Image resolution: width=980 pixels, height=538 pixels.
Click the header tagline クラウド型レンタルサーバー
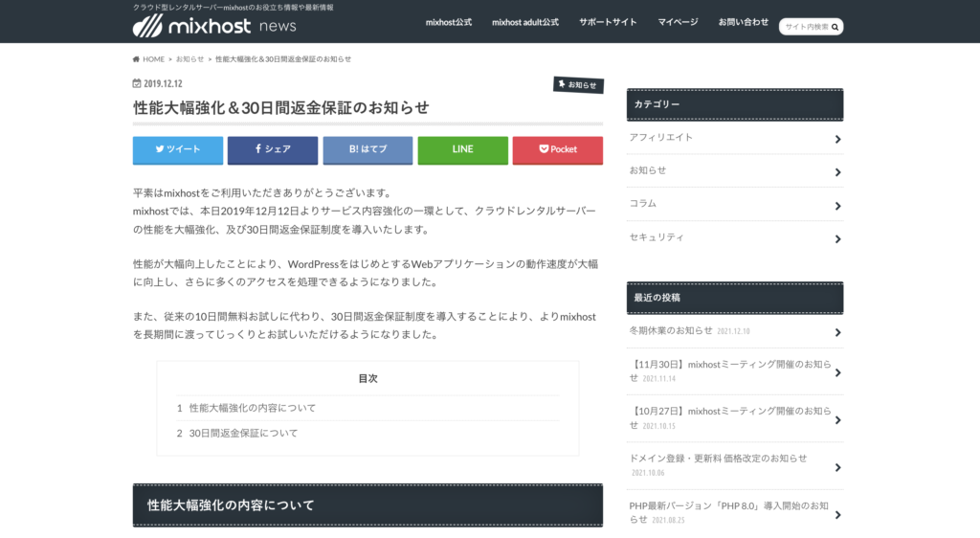pyautogui.click(x=234, y=8)
